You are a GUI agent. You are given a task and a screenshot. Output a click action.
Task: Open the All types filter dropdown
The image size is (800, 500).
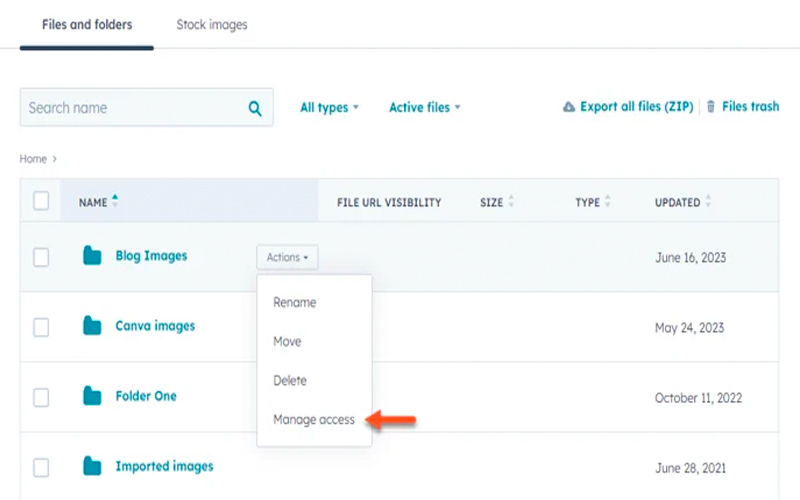coord(329,108)
